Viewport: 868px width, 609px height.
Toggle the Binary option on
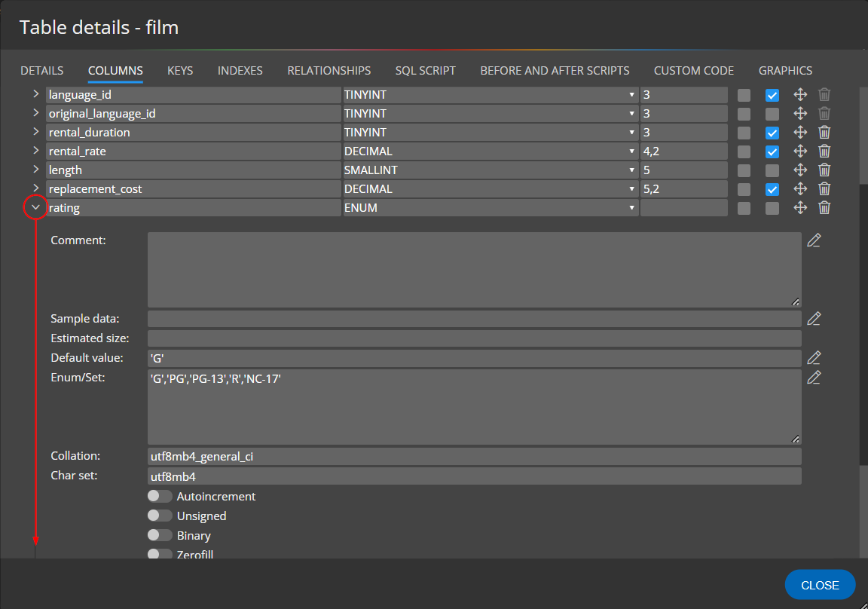pyautogui.click(x=160, y=535)
